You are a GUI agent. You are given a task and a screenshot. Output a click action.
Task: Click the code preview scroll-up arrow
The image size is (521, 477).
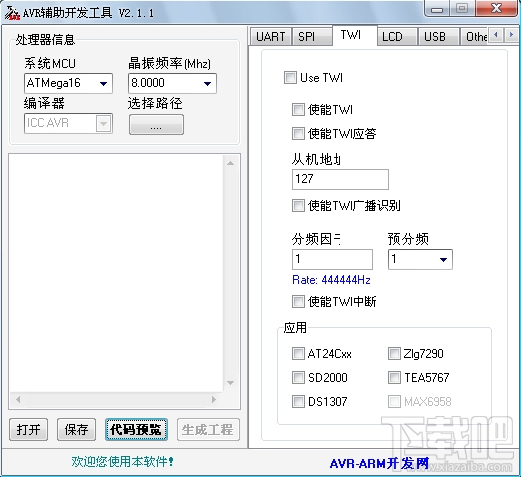230,163
